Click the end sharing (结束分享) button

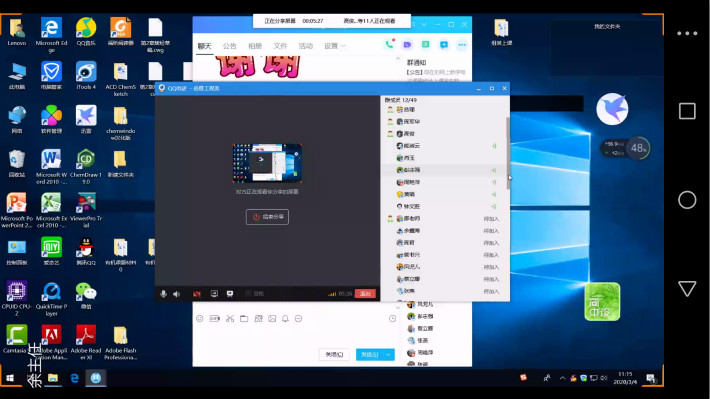click(x=267, y=217)
